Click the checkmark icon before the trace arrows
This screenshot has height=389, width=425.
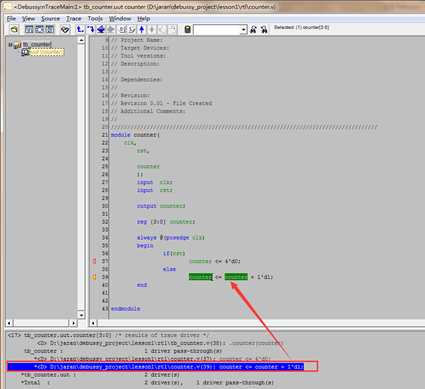pos(65,29)
